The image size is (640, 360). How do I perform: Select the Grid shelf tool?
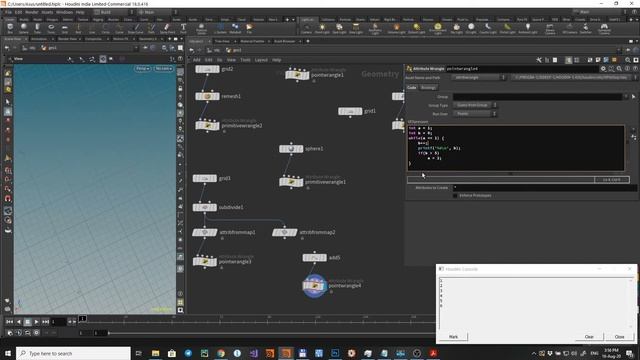(x=64, y=28)
